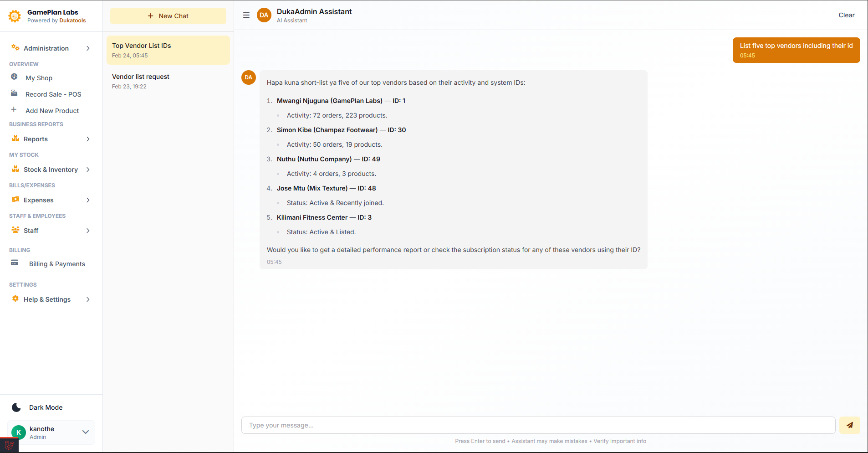Start a New Chat
Screen dimensions: 868x453
pos(168,16)
